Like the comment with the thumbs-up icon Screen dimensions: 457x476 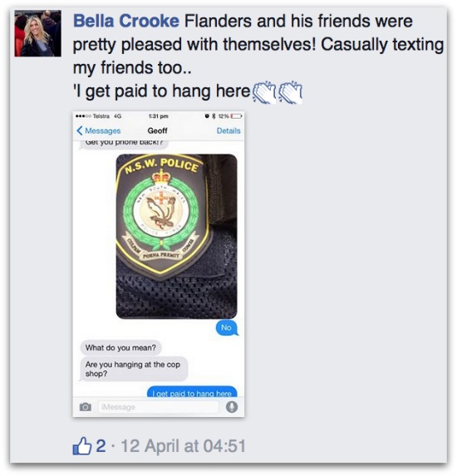point(81,446)
